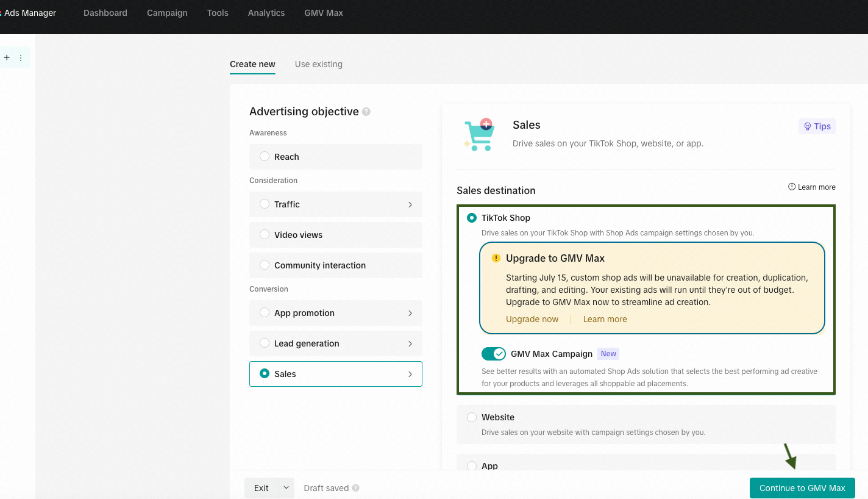
Task: Click the plus icon in left sidebar
Action: coord(7,57)
